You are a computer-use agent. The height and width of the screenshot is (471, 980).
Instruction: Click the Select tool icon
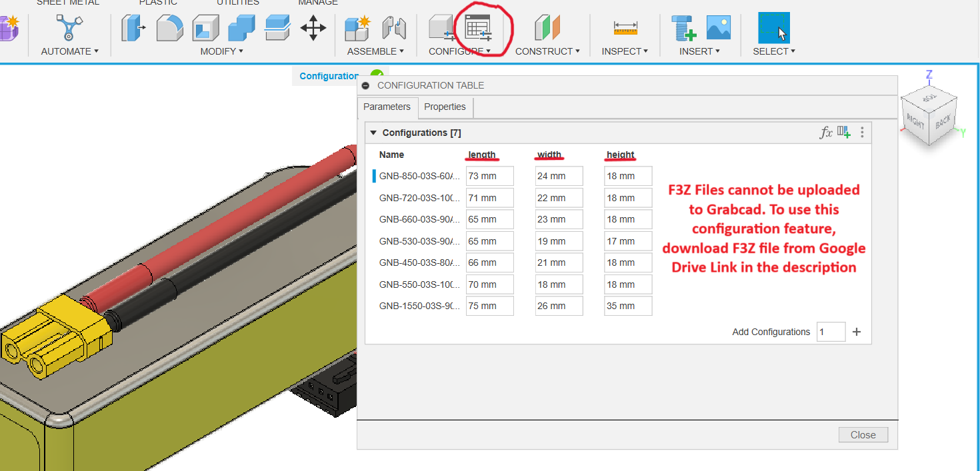point(774,28)
